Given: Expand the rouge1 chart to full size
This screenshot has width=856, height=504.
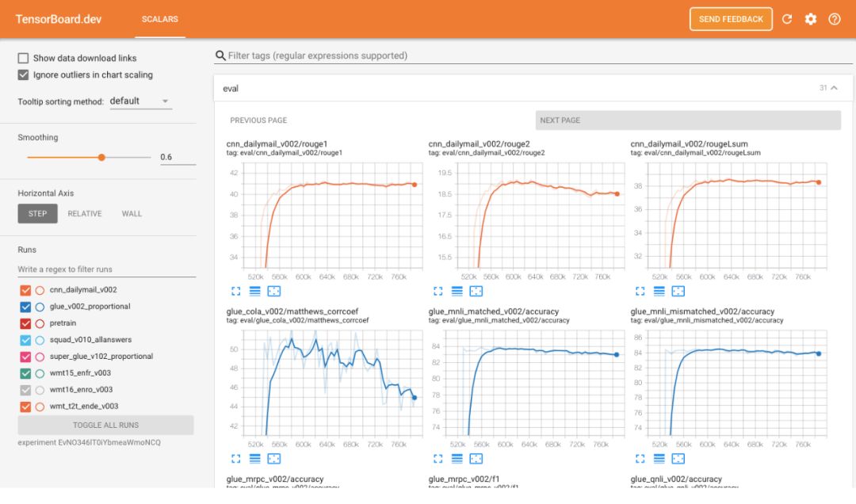Looking at the screenshot, I should 235,292.
